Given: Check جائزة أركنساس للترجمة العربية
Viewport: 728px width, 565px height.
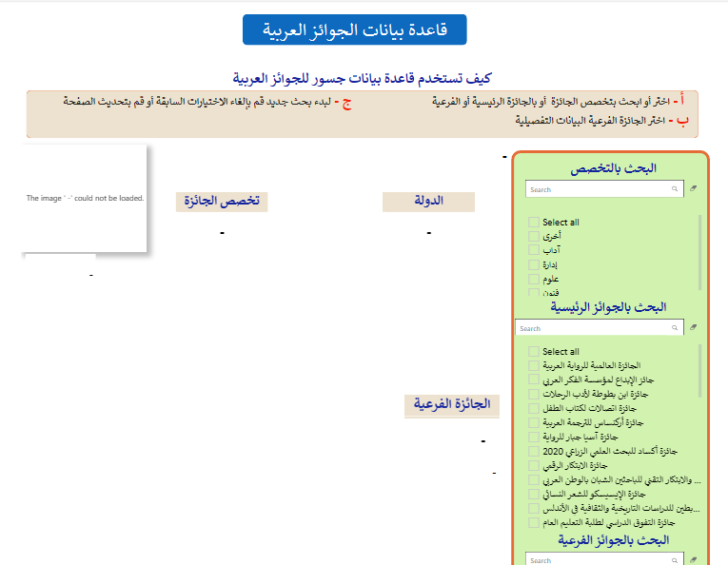Looking at the screenshot, I should coord(534,422).
